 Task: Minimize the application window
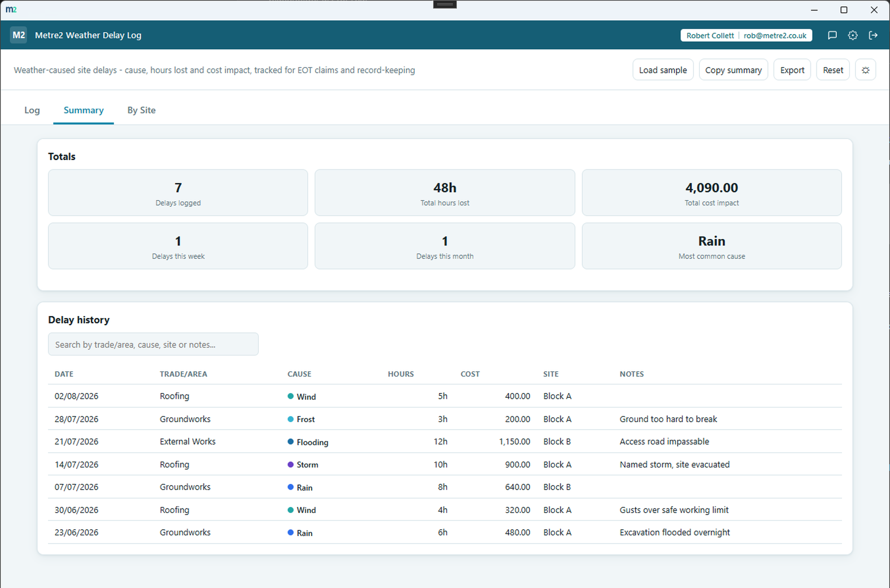814,10
